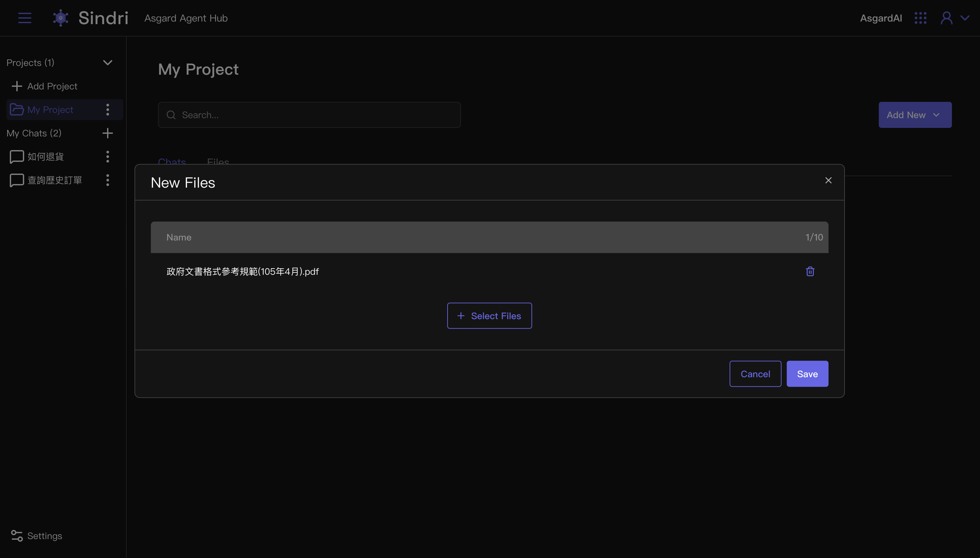Screen dimensions: 980x558
Task: Open the 如何退貨 chat
Action: (x=46, y=156)
